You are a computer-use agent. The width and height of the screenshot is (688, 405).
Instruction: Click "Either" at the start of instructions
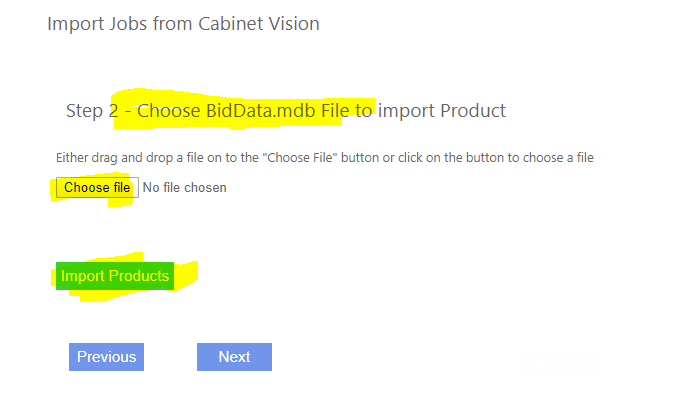(x=73, y=158)
